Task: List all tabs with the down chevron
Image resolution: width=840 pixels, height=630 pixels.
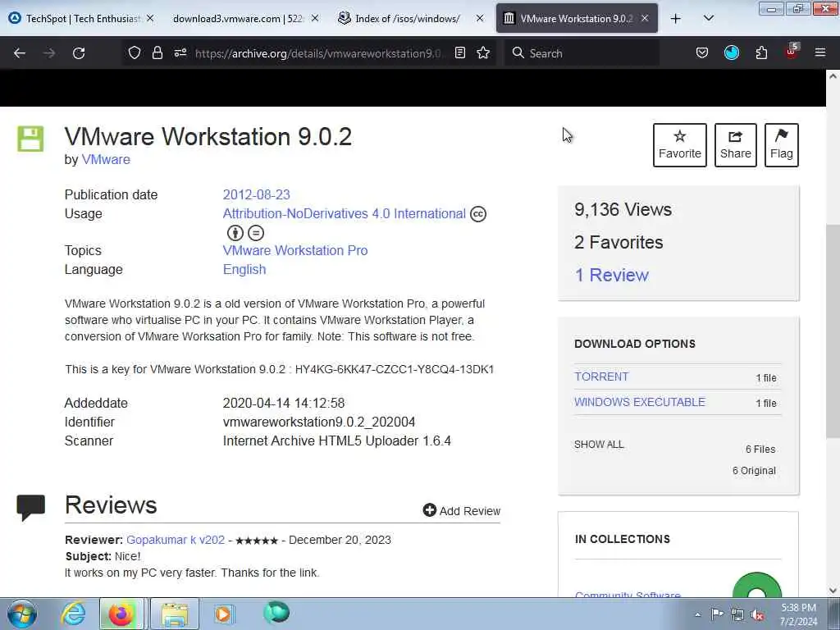Action: coord(708,18)
